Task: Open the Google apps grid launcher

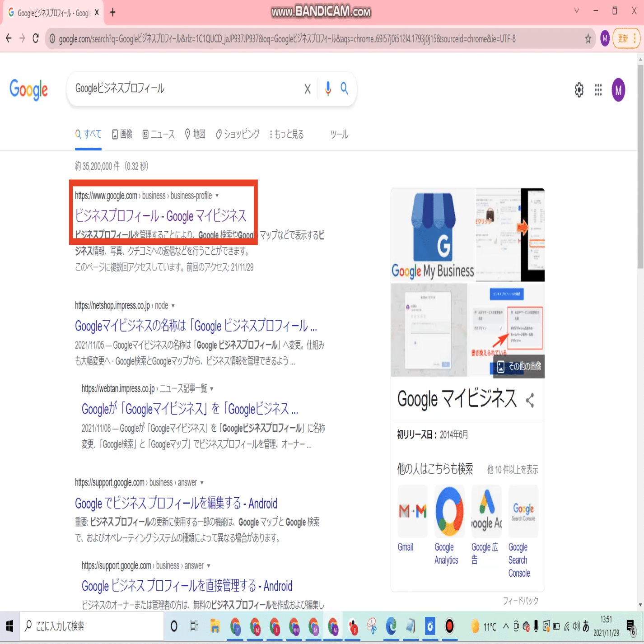Action: pos(598,90)
